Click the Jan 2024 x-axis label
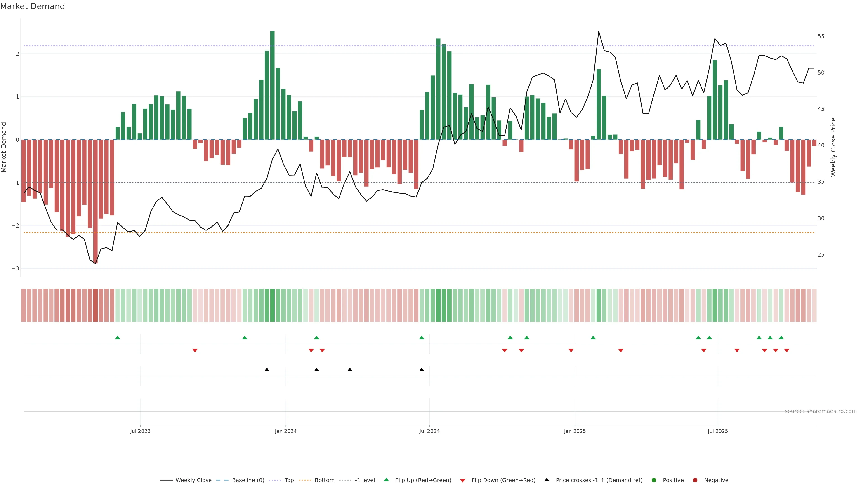Image resolution: width=868 pixels, height=488 pixels. (x=285, y=431)
